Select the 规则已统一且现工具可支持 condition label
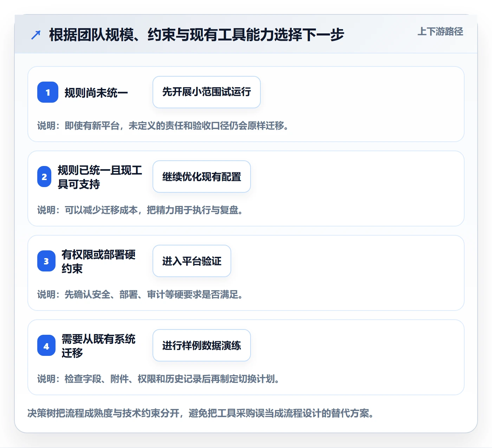492x448 pixels. pos(100,177)
